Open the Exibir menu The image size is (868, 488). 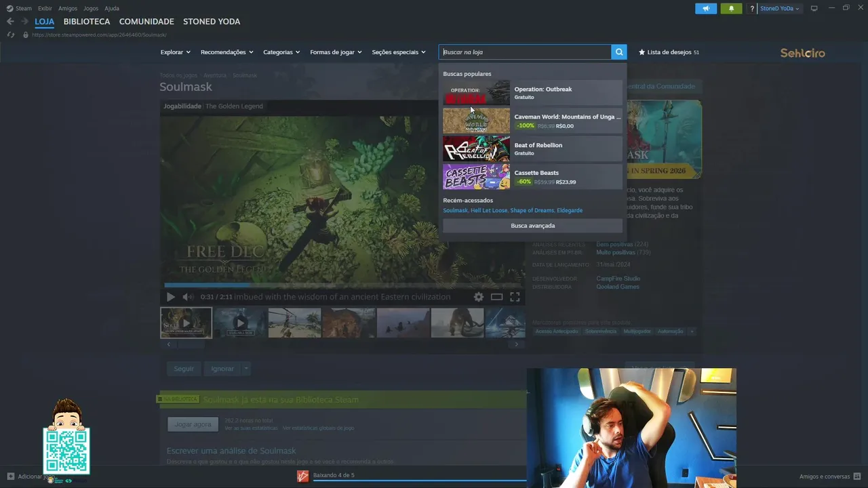coord(45,8)
